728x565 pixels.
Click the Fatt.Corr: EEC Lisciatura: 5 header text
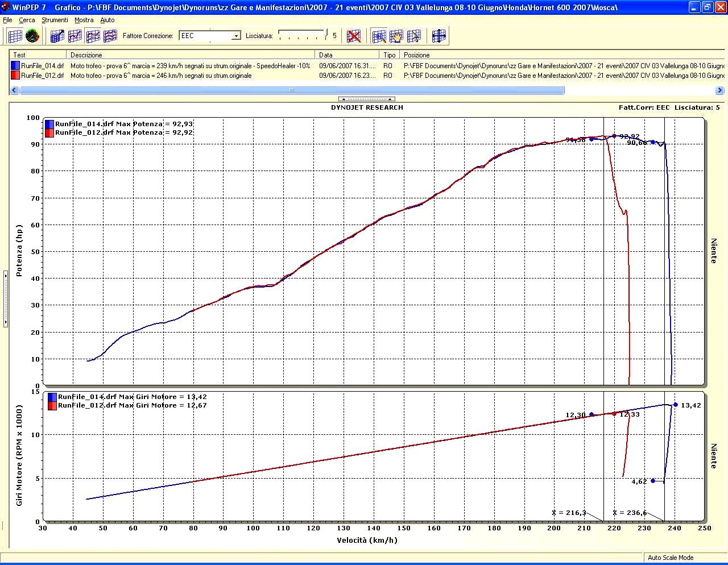tap(669, 107)
